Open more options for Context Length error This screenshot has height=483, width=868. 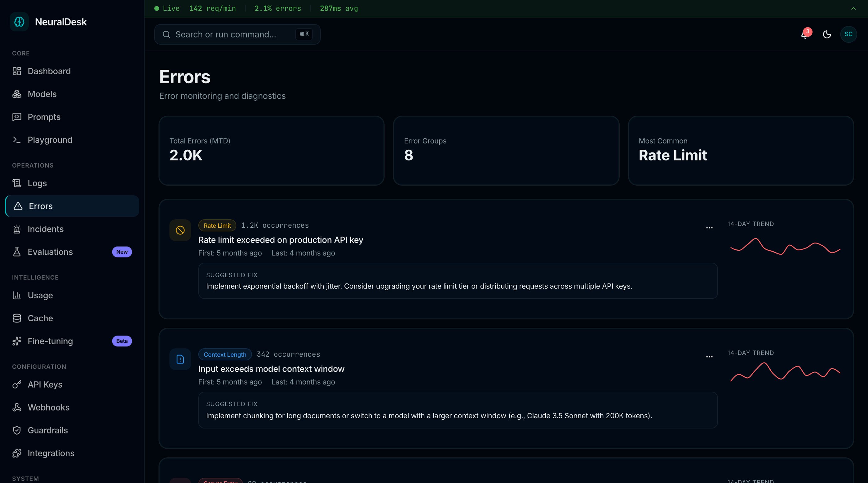709,357
